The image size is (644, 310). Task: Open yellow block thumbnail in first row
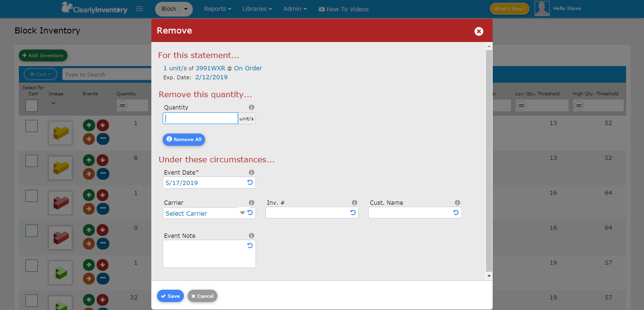60,133
